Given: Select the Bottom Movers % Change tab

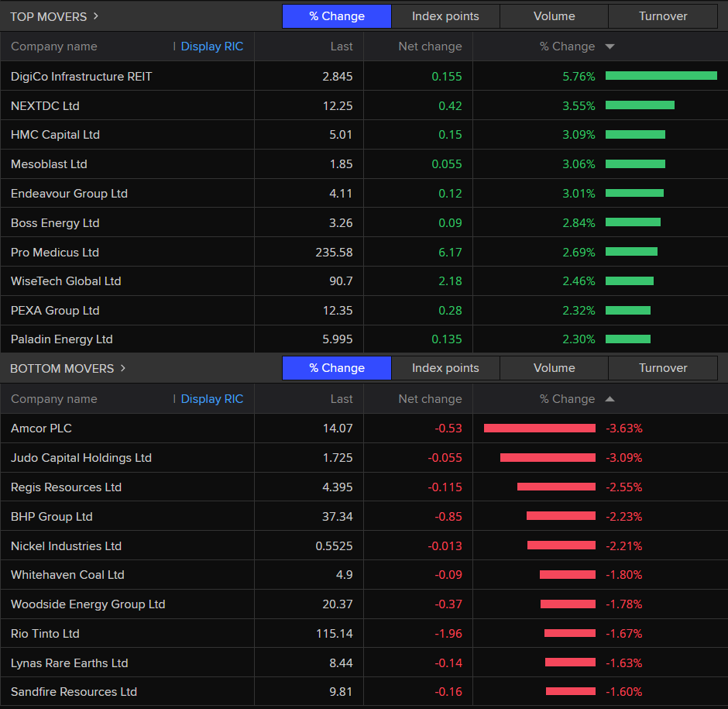Looking at the screenshot, I should [x=337, y=368].
